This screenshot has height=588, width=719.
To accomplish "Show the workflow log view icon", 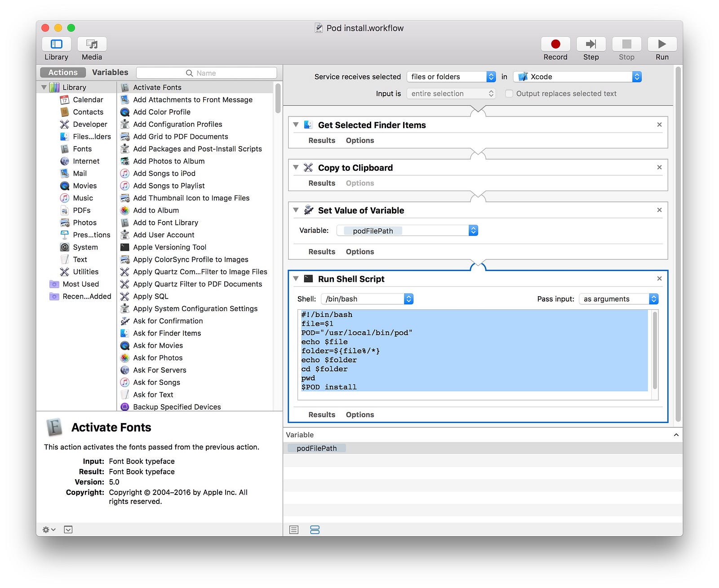I will (294, 530).
